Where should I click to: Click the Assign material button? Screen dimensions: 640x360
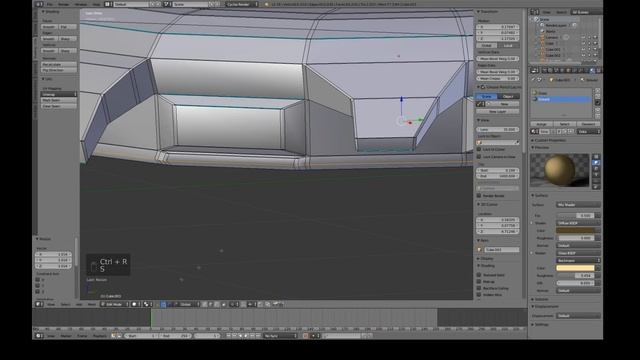pyautogui.click(x=542, y=124)
